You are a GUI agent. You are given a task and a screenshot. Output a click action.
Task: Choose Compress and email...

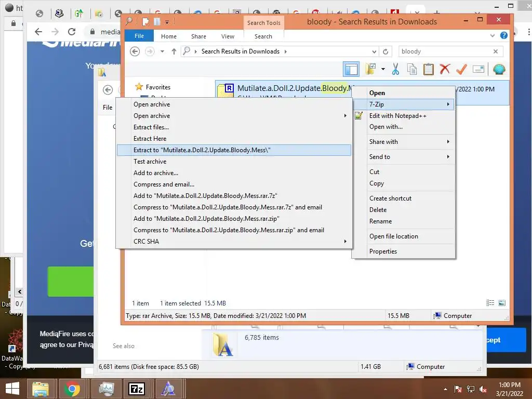pos(234,184)
